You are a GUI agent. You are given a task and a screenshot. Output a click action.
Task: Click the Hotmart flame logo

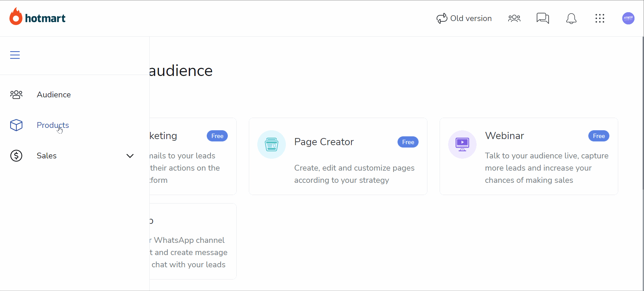tap(16, 16)
